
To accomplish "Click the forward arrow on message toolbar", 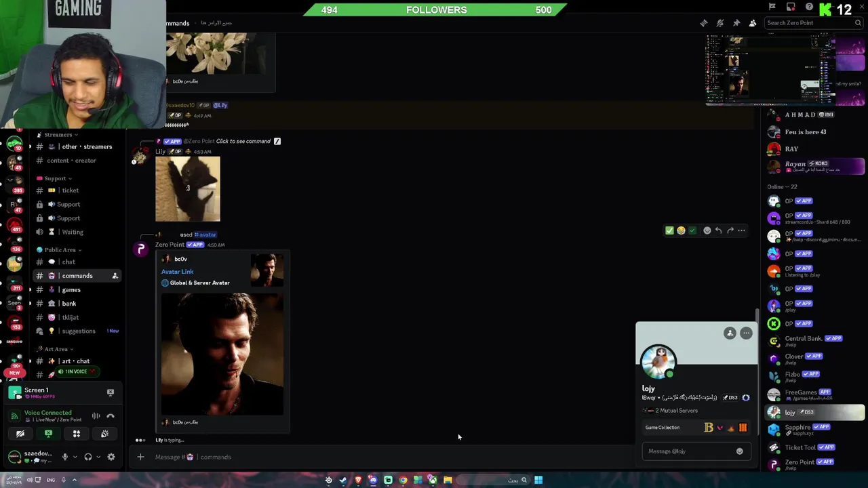I will click(730, 230).
